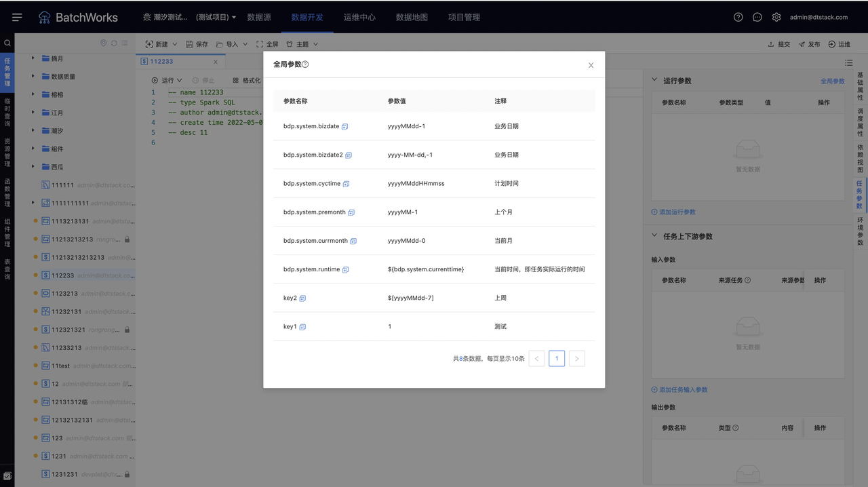Close the 112233 editor tab

[x=216, y=62]
